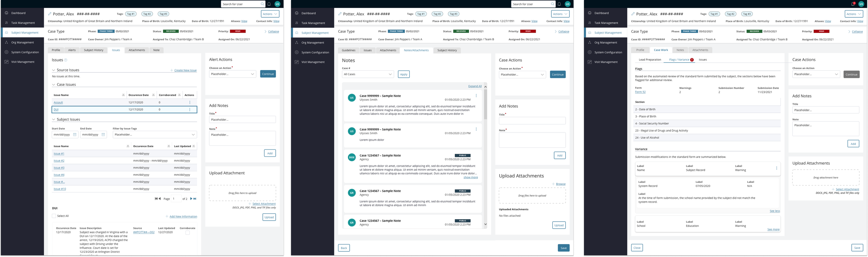Open the three-dot actions menu for the Assault issue
The height and width of the screenshot is (257, 868).
pyautogui.click(x=190, y=102)
